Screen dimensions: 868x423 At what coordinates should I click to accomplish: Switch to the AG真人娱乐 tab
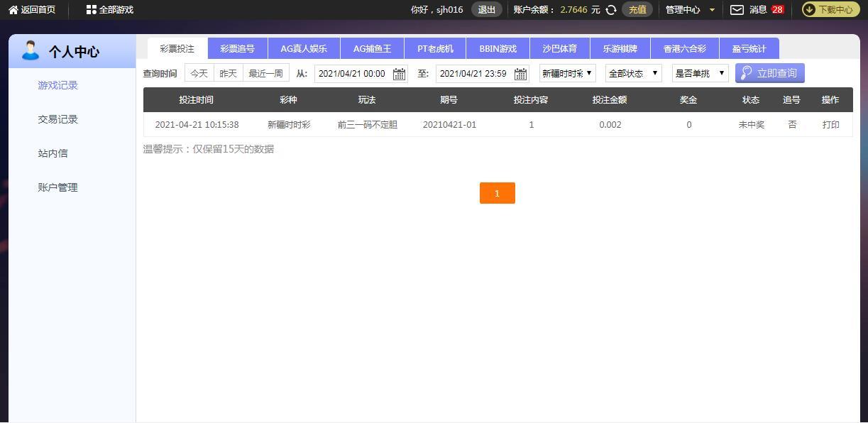coord(304,49)
